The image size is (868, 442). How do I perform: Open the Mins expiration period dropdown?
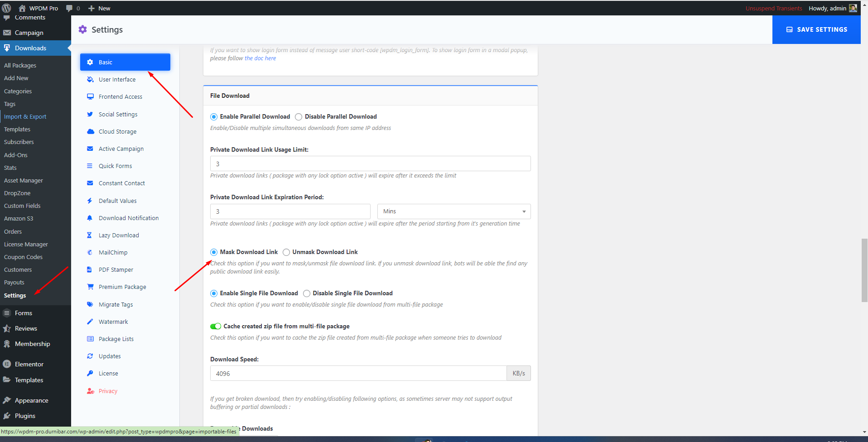point(454,211)
